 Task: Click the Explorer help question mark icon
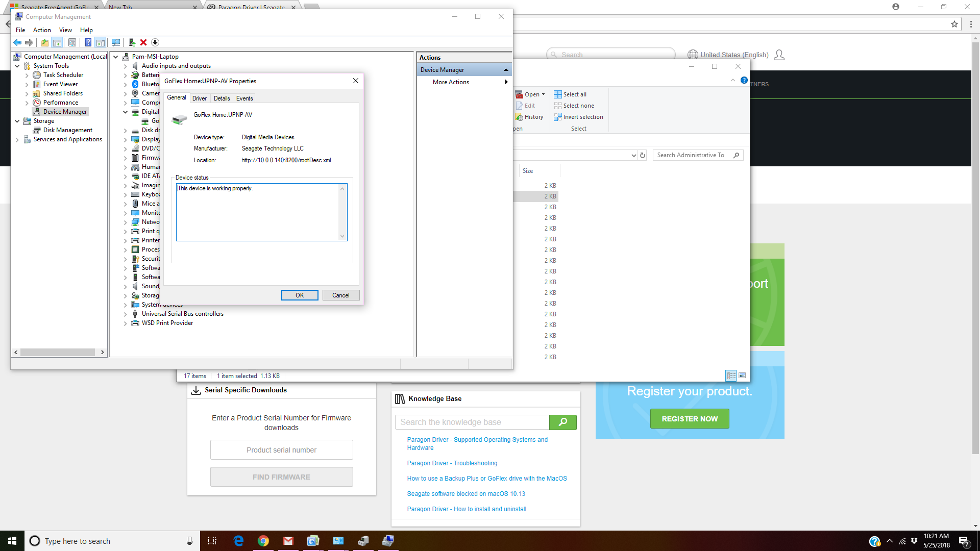(x=744, y=81)
